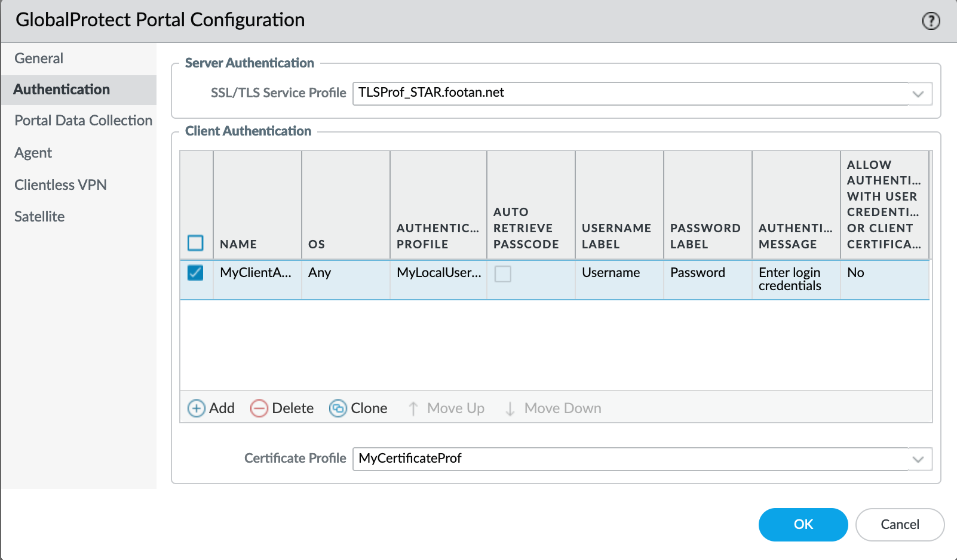Screen dimensions: 957x560
Task: Dismiss dialog with Cancel button
Action: point(900,525)
